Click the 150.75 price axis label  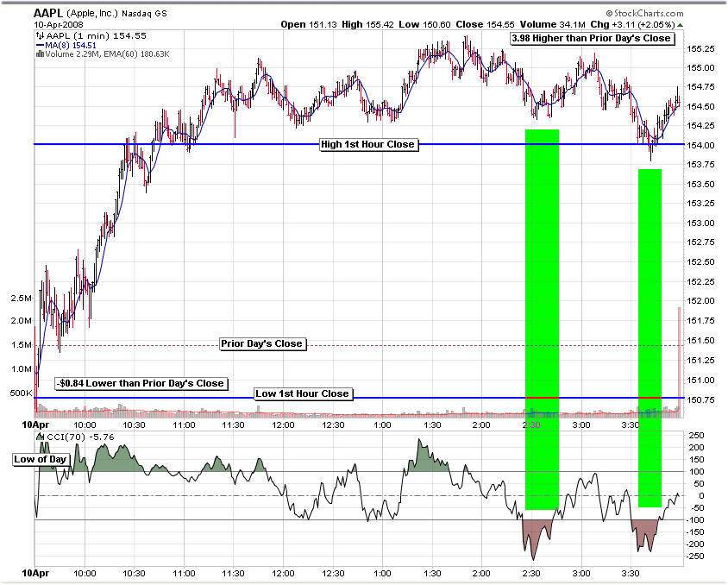click(701, 399)
